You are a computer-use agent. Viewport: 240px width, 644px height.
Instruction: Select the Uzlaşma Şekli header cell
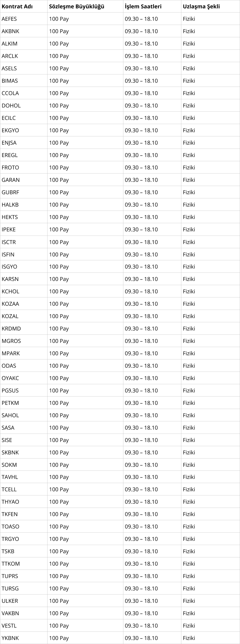click(210, 6)
